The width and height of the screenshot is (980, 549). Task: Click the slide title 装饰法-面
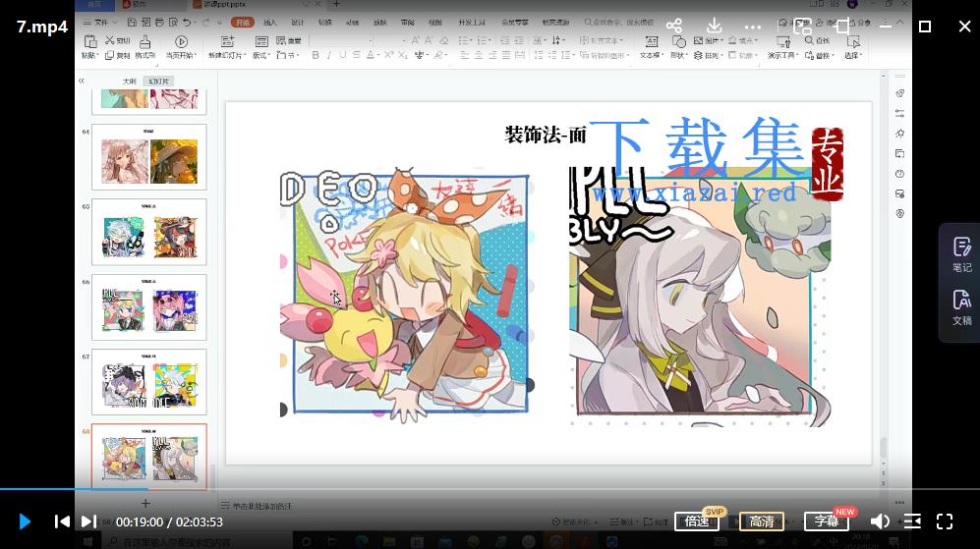pos(545,135)
